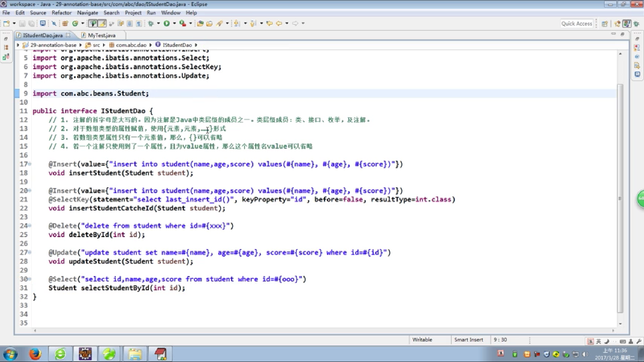The height and width of the screenshot is (362, 644).
Task: Open the Debug configurations dropdown arrow
Action: pos(158,23)
